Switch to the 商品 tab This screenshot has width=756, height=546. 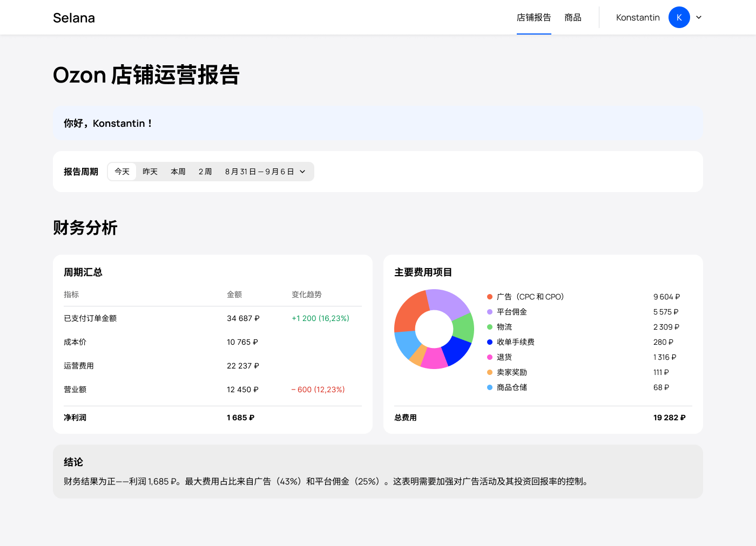click(x=572, y=18)
